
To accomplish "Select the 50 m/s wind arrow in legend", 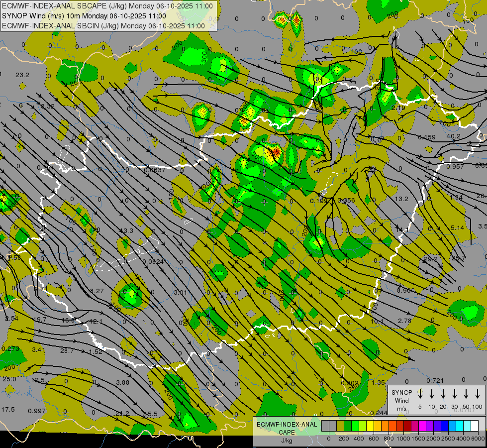I will click(x=466, y=394).
